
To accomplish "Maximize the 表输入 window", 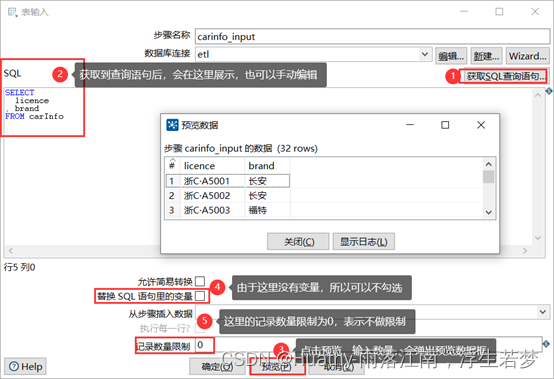I will click(499, 12).
